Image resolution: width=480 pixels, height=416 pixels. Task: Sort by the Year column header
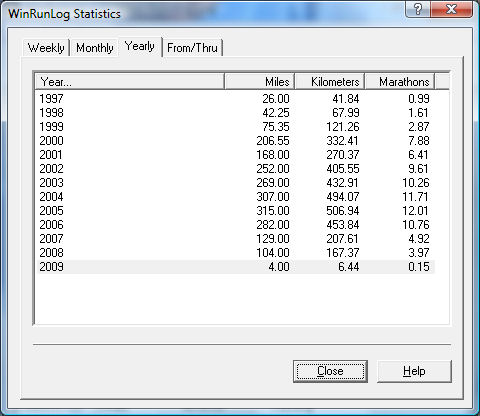(130, 82)
